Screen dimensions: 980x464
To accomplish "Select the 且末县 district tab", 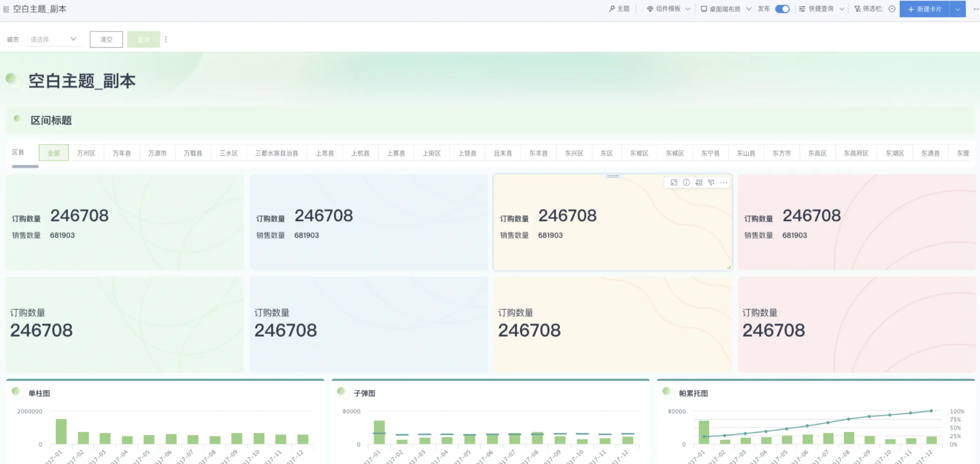I will click(503, 153).
